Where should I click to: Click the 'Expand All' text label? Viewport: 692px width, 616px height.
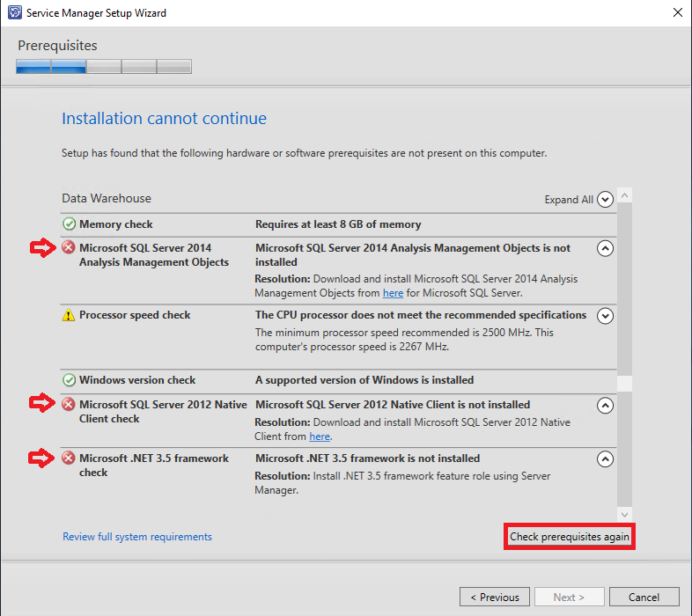569,200
